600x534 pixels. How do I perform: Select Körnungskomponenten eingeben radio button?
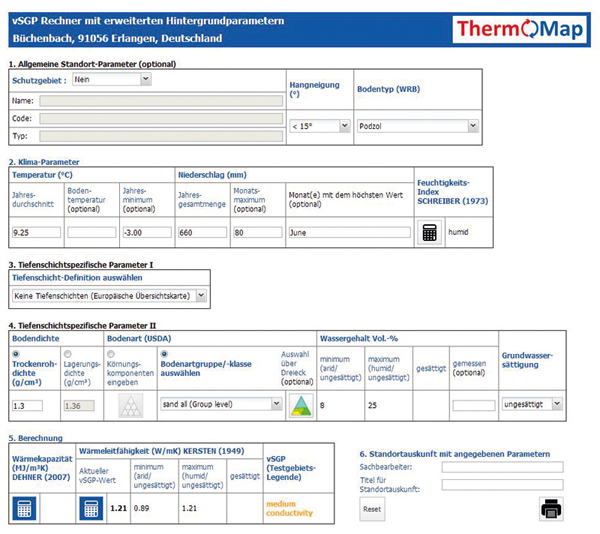point(111,354)
